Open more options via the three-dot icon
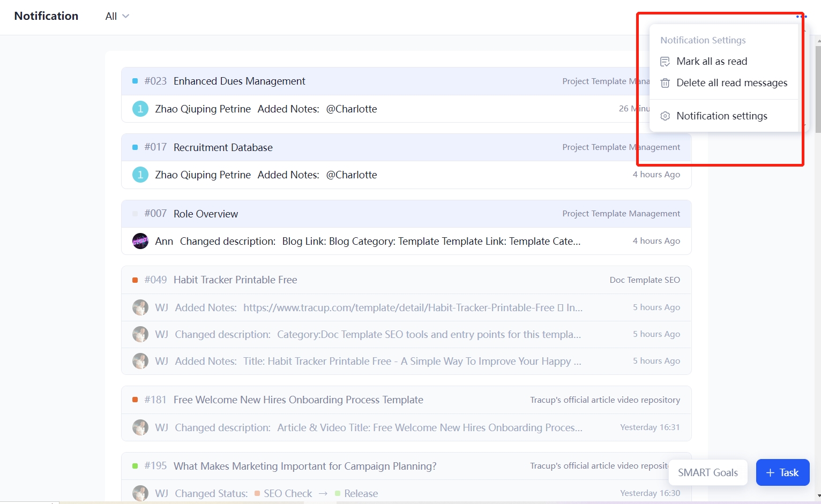The image size is (821, 504). [x=801, y=16]
